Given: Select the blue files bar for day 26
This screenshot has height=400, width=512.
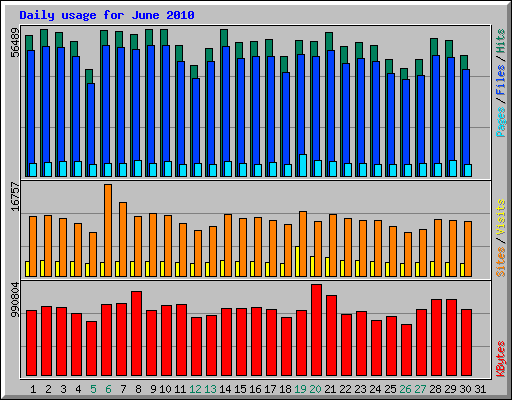Looking at the screenshot, I should coord(406,128).
